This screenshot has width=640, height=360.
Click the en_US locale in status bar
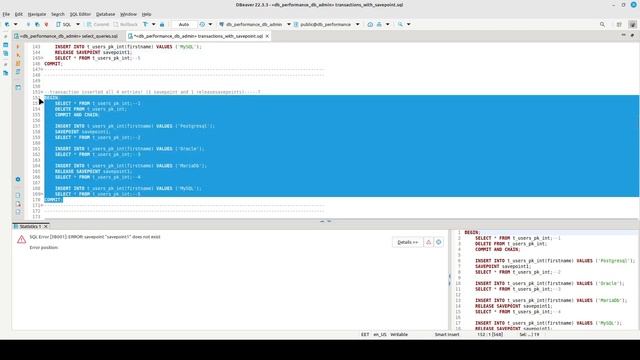tap(380, 334)
